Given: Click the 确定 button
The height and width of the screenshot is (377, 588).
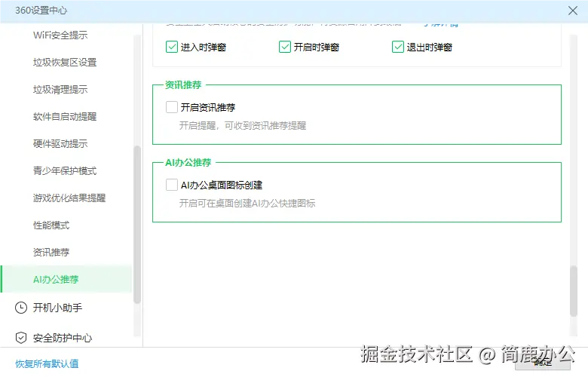Looking at the screenshot, I should (542, 363).
